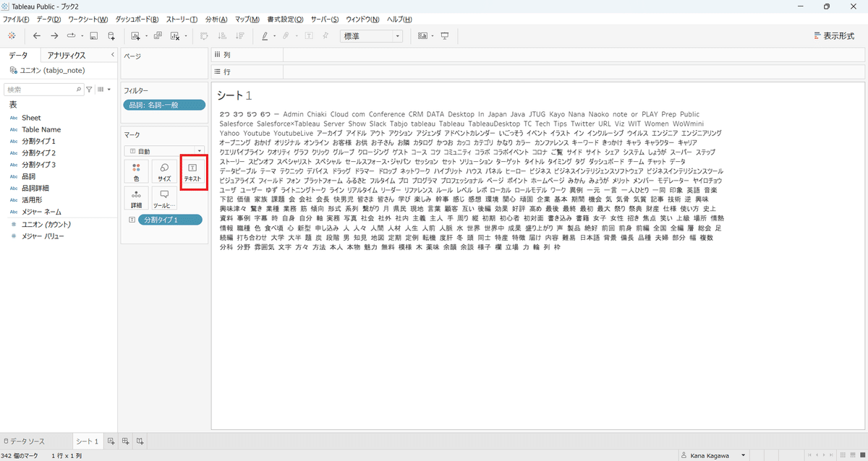Click the sort ascending toolbar icon
The image size is (868, 461).
[x=222, y=36]
